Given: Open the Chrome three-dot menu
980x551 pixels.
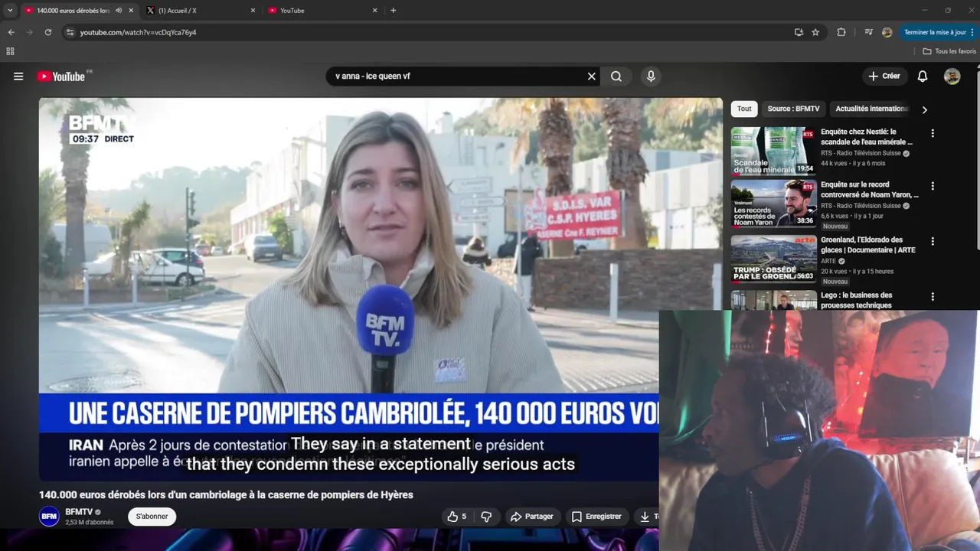Looking at the screenshot, I should pyautogui.click(x=974, y=32).
